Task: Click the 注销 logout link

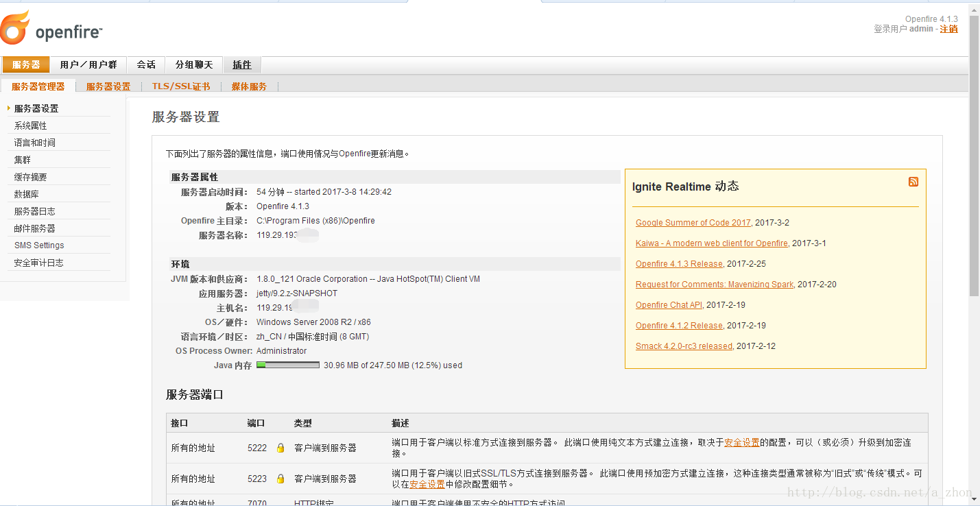Action: tap(949, 29)
